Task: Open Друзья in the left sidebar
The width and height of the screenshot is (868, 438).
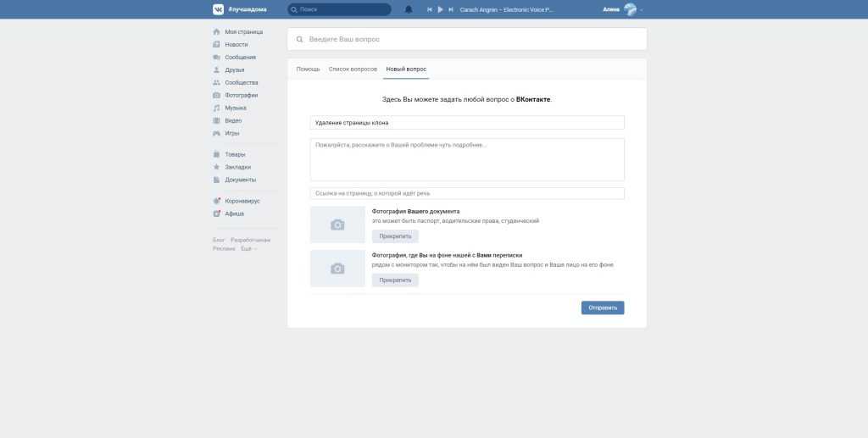Action: point(234,69)
